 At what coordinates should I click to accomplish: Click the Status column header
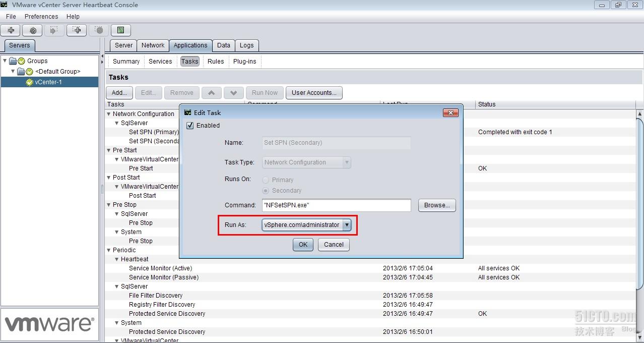point(556,104)
